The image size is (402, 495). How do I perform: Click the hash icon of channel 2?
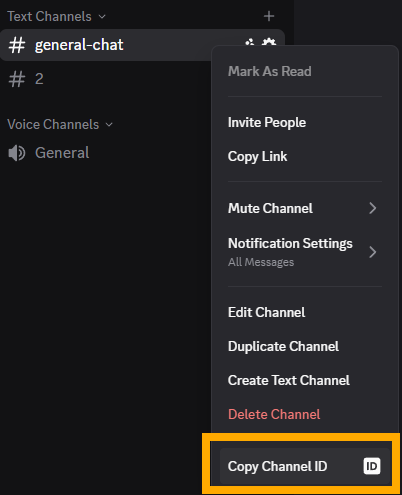17,79
